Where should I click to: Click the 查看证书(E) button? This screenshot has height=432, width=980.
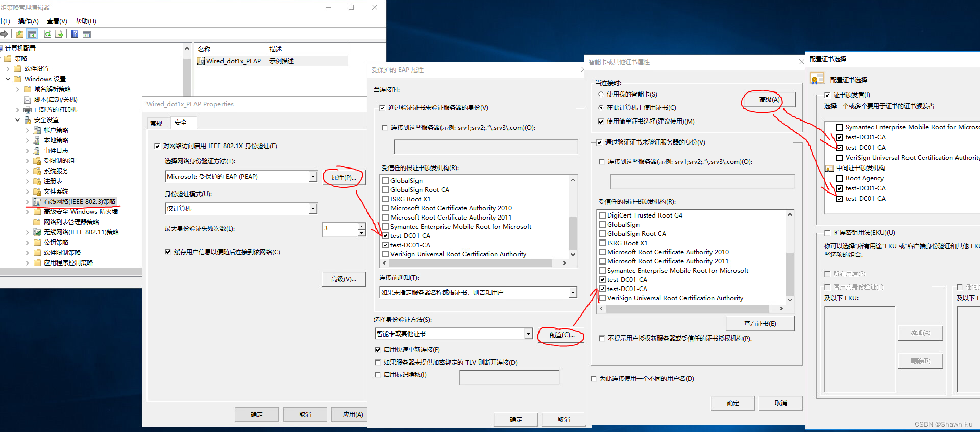760,324
